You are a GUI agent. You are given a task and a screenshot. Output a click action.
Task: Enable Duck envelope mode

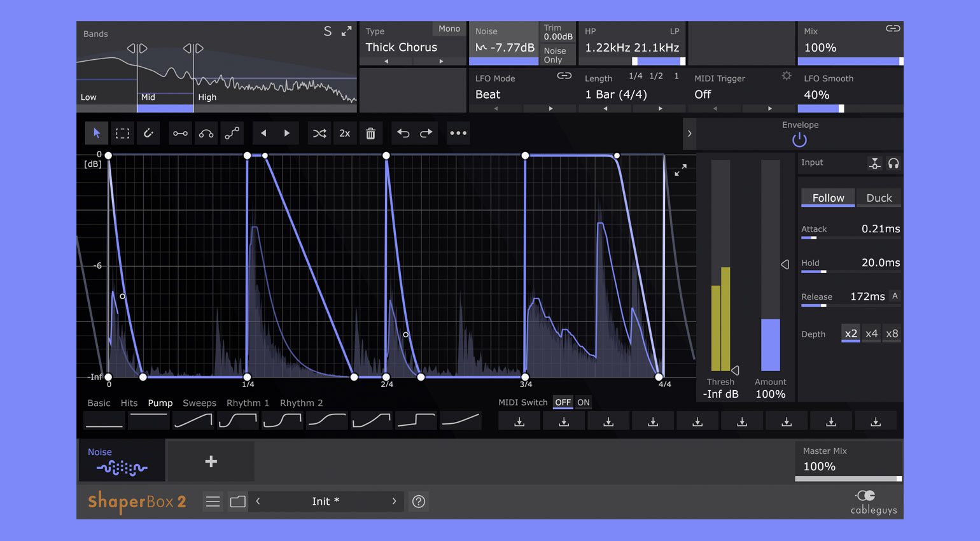click(x=879, y=198)
